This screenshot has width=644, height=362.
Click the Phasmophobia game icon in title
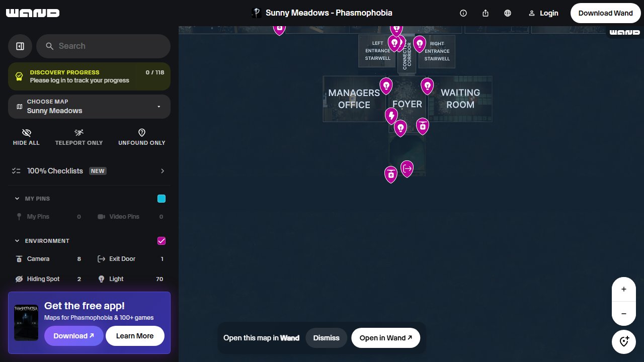pos(257,13)
